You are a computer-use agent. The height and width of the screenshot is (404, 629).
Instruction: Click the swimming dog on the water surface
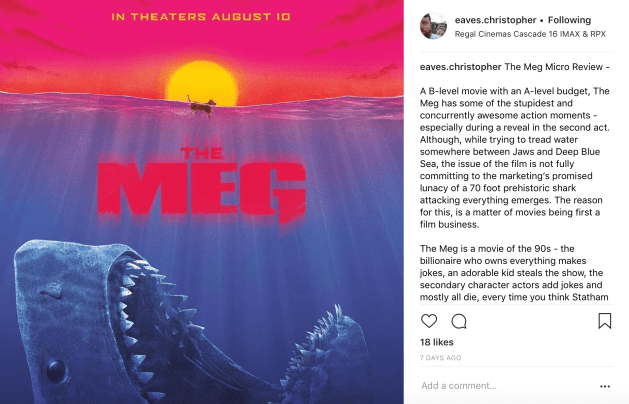tap(199, 102)
